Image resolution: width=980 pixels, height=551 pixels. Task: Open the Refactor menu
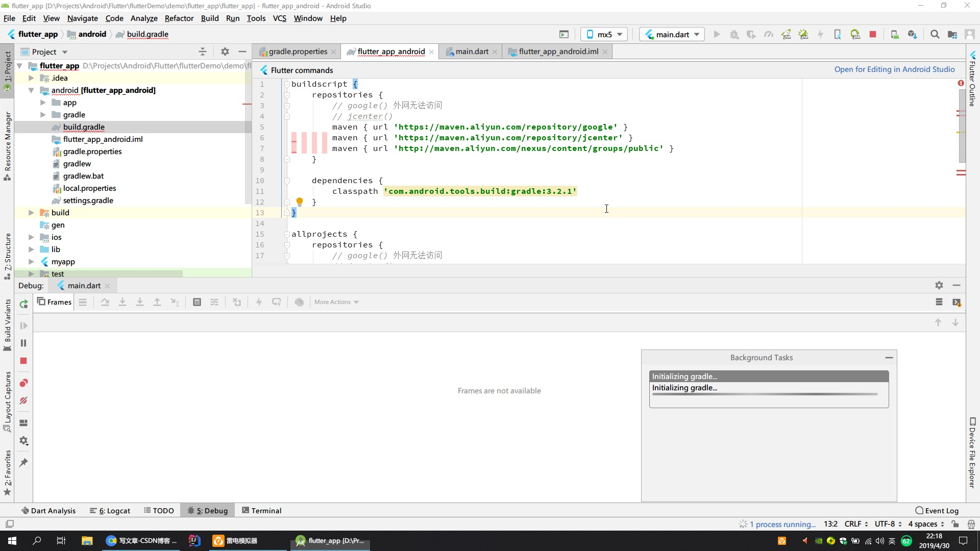pyautogui.click(x=179, y=18)
